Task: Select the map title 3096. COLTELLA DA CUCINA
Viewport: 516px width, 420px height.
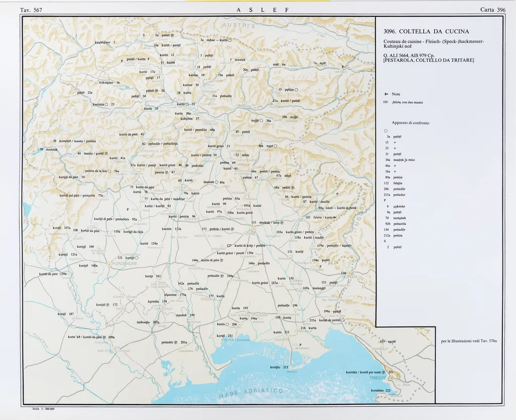Action: [426, 31]
